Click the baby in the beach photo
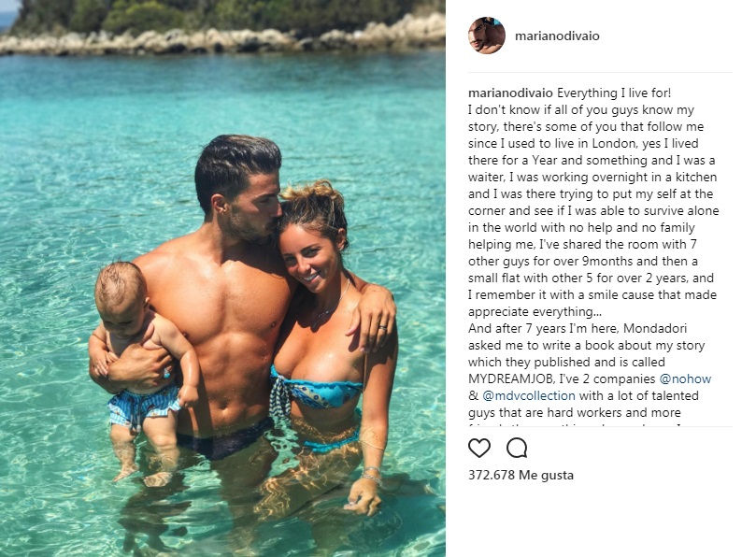This screenshot has height=557, width=756. click(x=141, y=371)
